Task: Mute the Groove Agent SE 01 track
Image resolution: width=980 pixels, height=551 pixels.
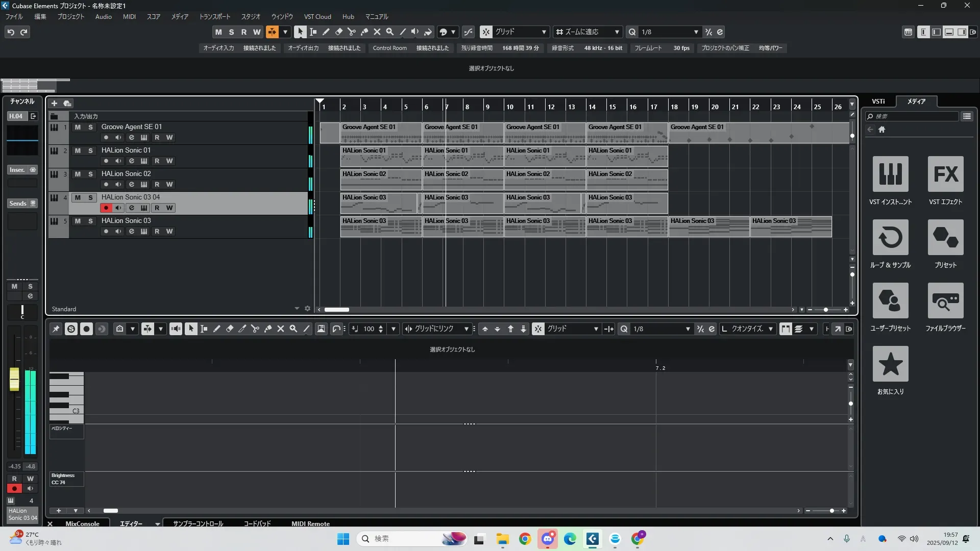Action: coord(78,127)
